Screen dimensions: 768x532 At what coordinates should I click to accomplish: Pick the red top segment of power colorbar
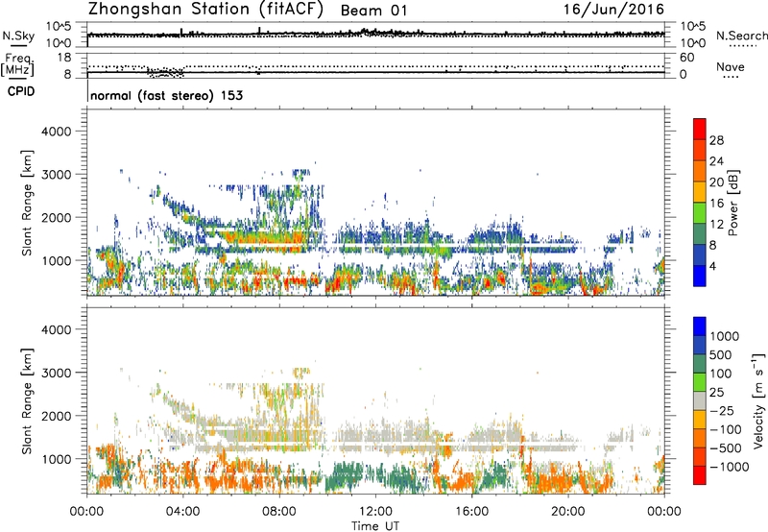tap(700, 129)
